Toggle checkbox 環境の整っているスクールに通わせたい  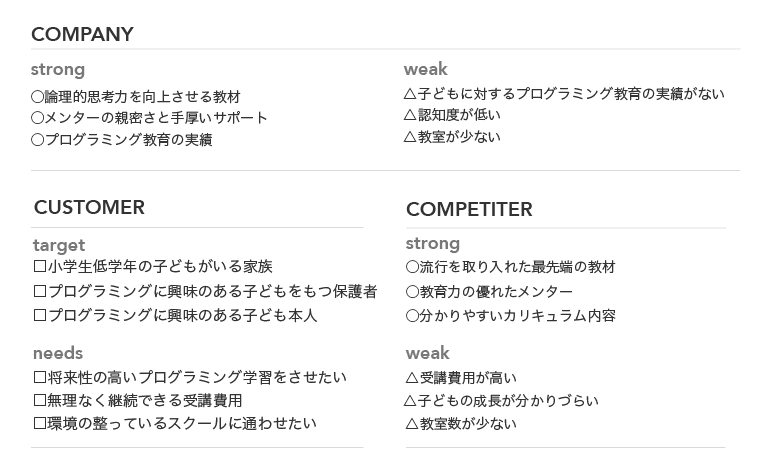point(40,423)
